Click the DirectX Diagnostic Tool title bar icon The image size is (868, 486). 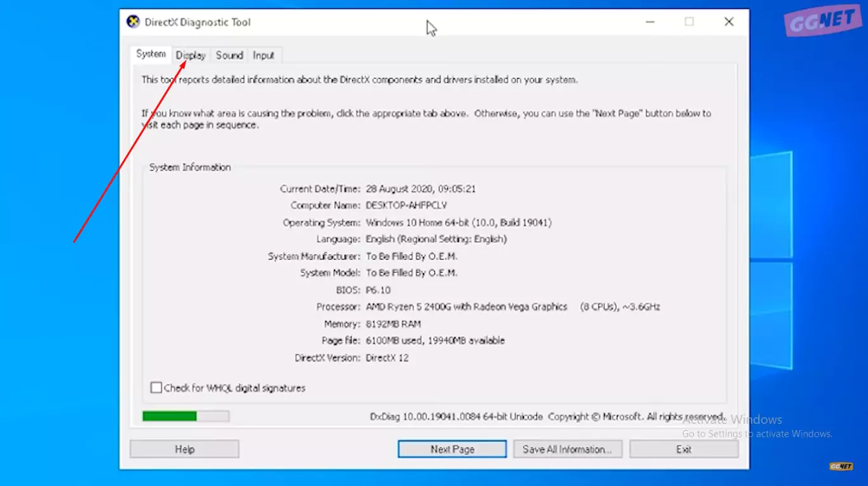[x=133, y=22]
